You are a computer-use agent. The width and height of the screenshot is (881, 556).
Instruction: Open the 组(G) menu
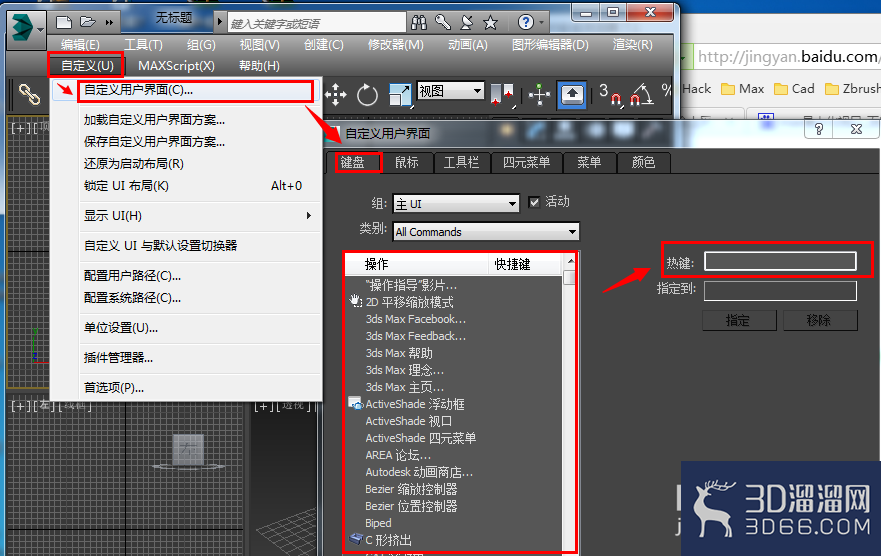coord(201,44)
